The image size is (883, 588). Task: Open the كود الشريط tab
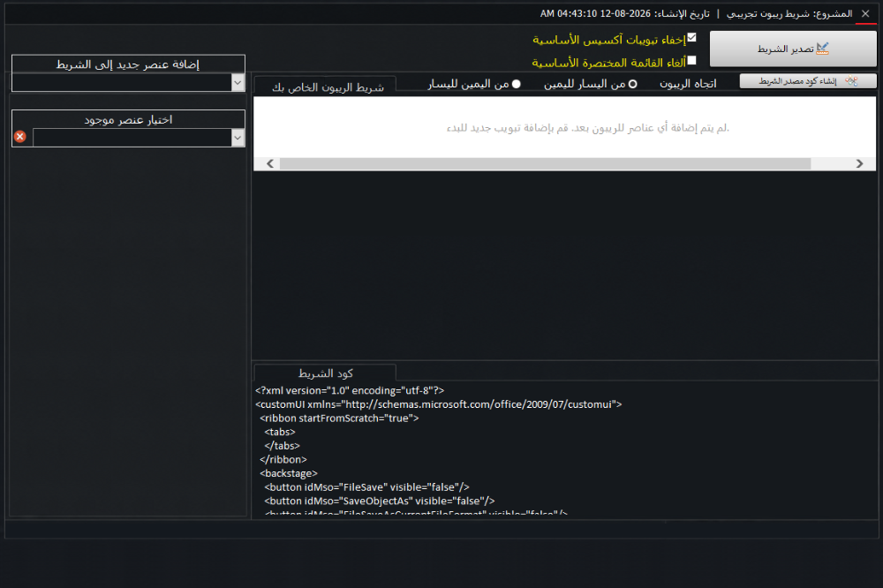[x=325, y=373]
